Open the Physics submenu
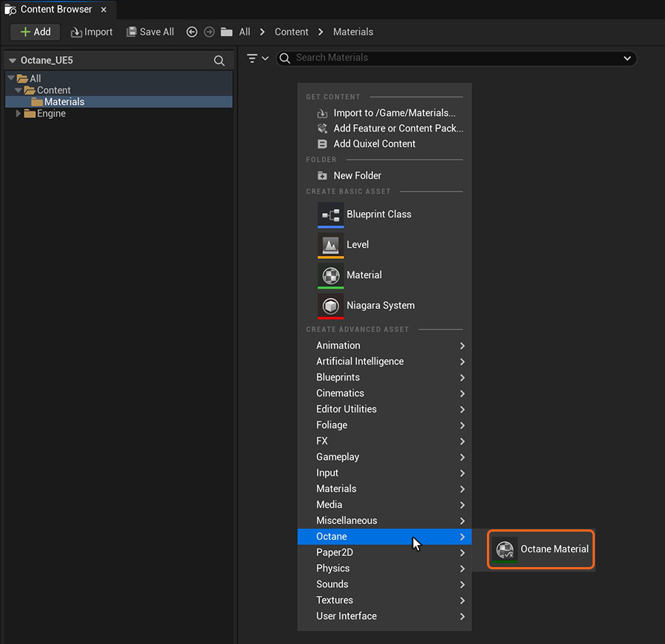The width and height of the screenshot is (665, 644). (x=384, y=569)
